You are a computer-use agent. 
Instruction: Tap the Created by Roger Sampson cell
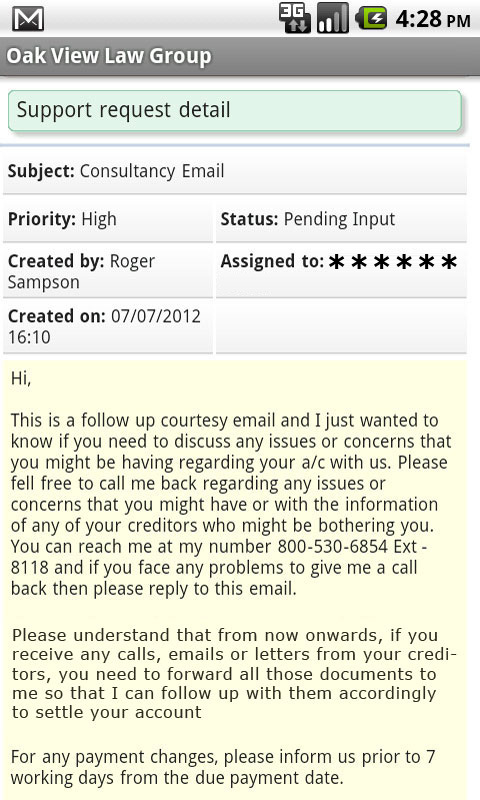[108, 271]
